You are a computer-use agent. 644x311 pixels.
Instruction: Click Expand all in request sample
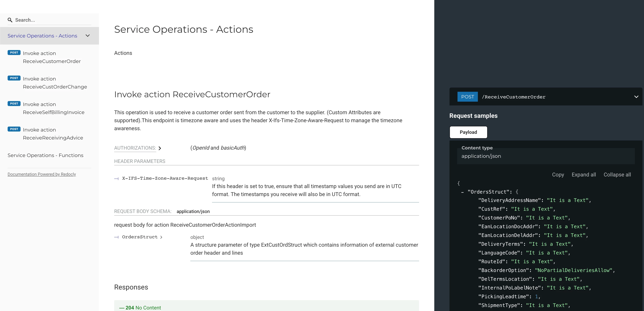[583, 175]
